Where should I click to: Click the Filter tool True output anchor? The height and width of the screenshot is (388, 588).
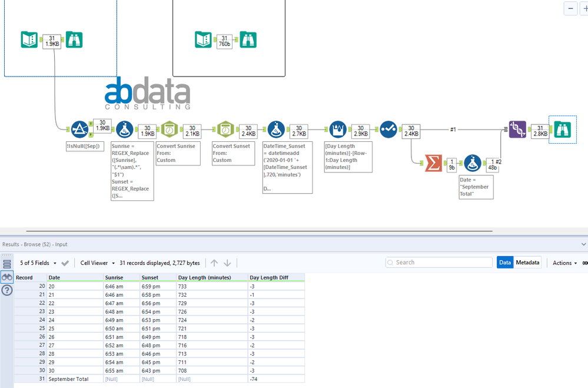coord(91,124)
